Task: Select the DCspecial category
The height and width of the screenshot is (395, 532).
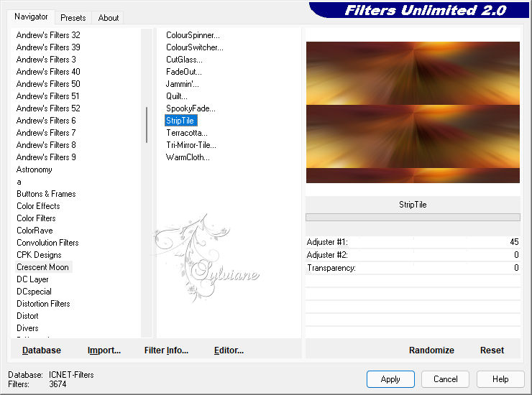Action: tap(34, 292)
